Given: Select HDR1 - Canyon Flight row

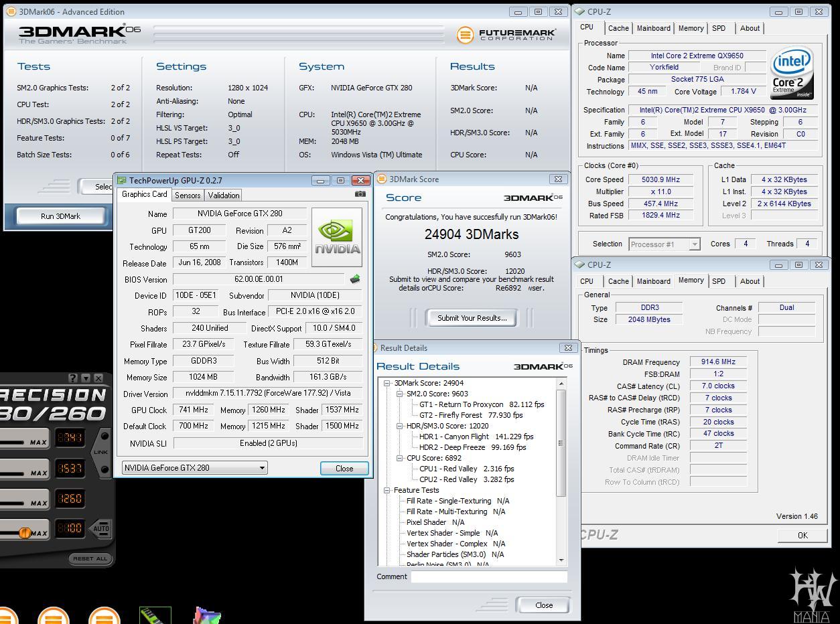Looking at the screenshot, I should pos(476,437).
